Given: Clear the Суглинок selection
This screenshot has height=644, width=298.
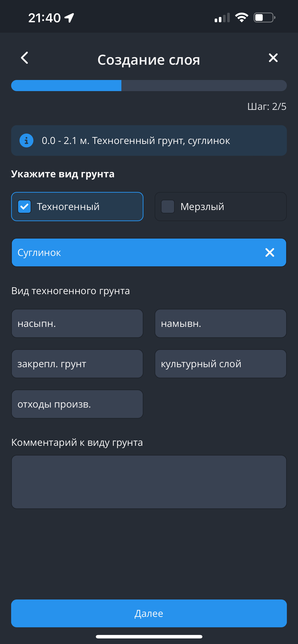Looking at the screenshot, I should 269,252.
